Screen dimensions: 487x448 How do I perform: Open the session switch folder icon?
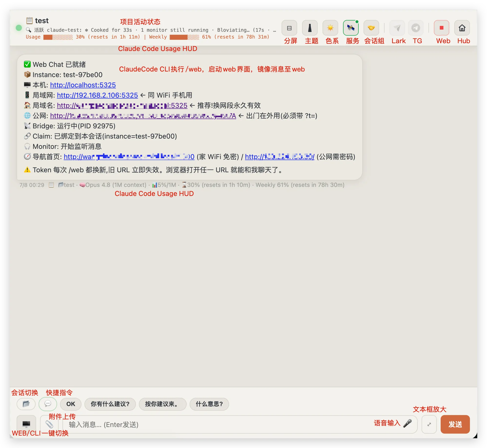point(26,404)
